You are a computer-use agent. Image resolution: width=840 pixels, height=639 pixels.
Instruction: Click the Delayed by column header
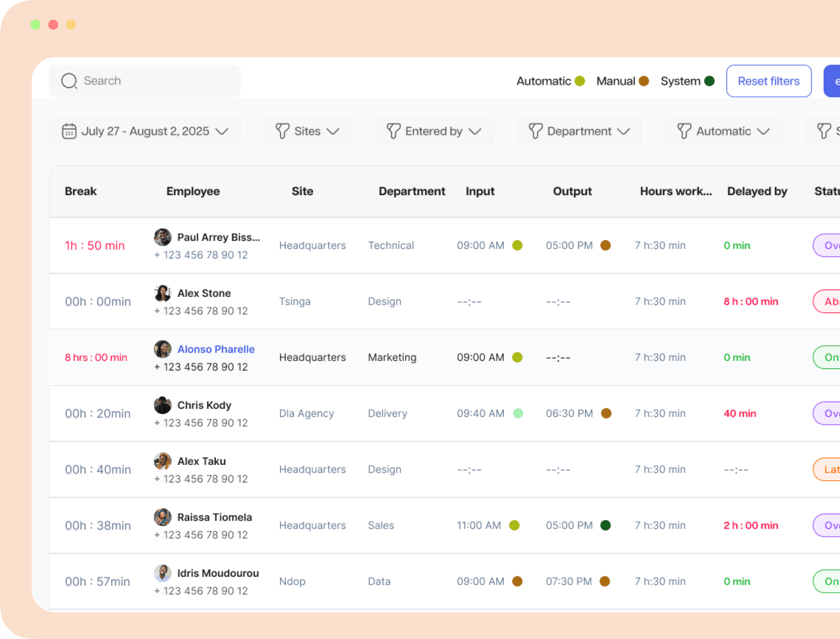[x=757, y=191]
